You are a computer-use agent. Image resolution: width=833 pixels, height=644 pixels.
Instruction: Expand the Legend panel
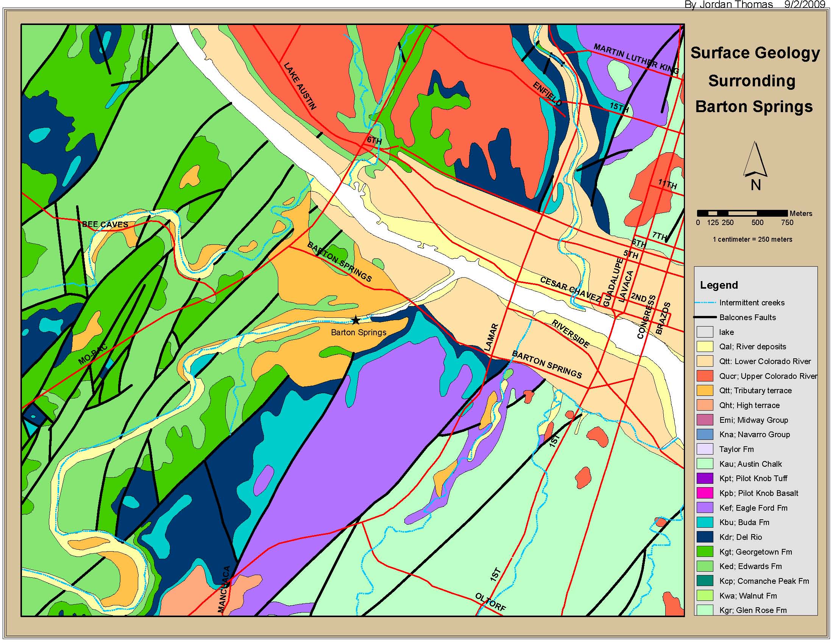point(719,285)
